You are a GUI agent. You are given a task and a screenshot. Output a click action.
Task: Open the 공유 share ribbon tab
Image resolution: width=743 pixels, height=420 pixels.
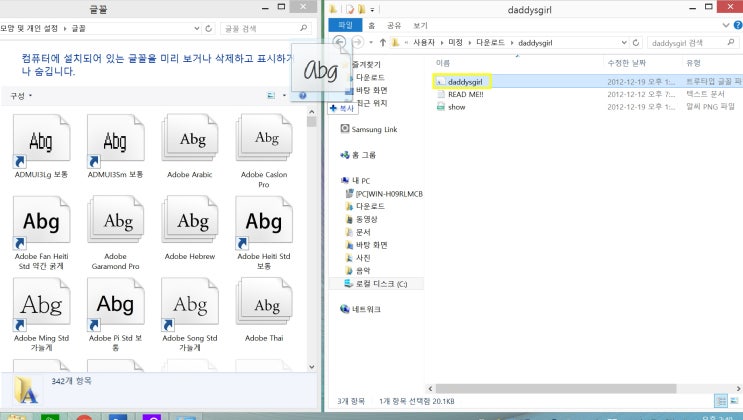click(x=394, y=26)
